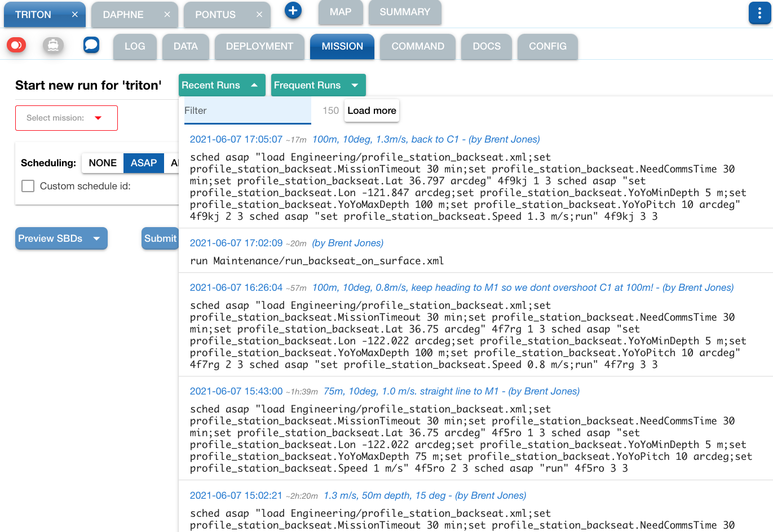This screenshot has height=532, width=773.
Task: Open the Select mission dropdown
Action: (x=67, y=118)
